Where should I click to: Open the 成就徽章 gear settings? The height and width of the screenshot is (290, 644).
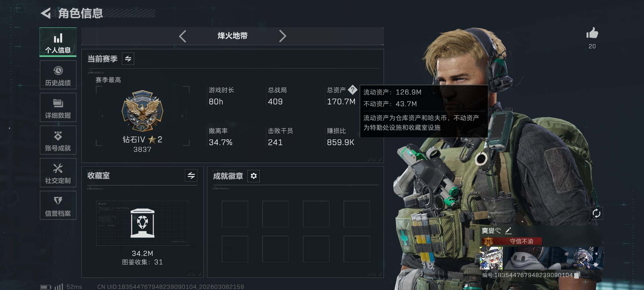[254, 176]
